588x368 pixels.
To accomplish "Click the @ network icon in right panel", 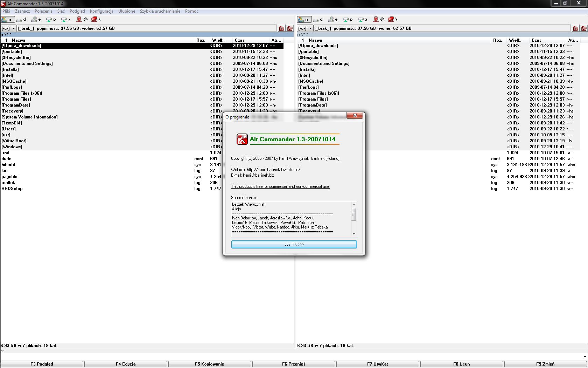I will pyautogui.click(x=379, y=20).
